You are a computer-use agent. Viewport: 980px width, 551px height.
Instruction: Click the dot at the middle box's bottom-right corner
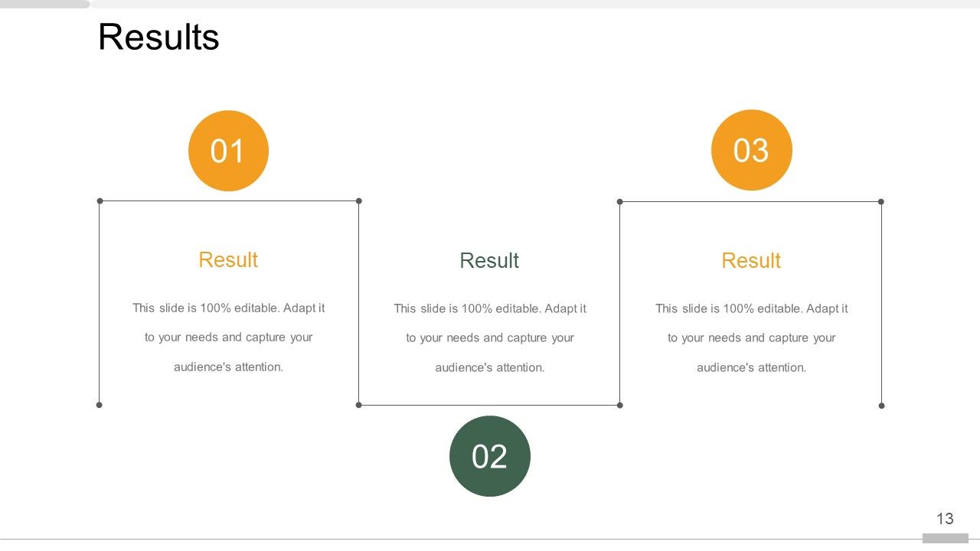pos(620,405)
